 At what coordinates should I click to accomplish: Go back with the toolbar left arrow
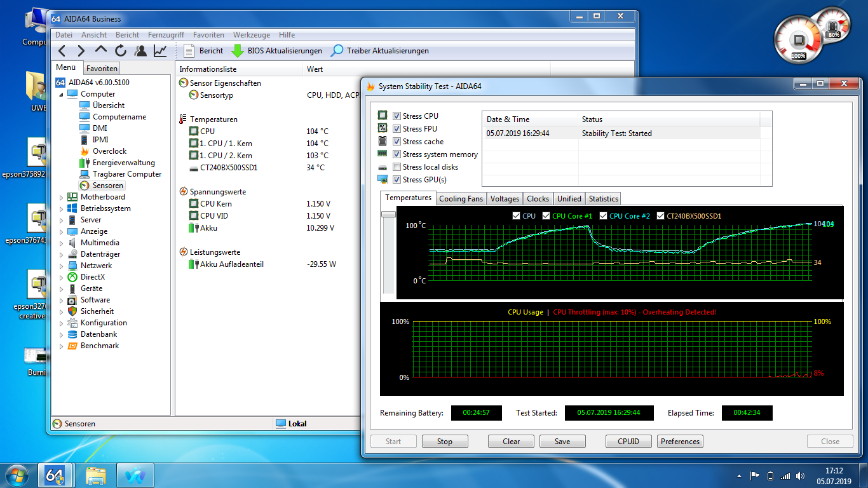(x=62, y=51)
